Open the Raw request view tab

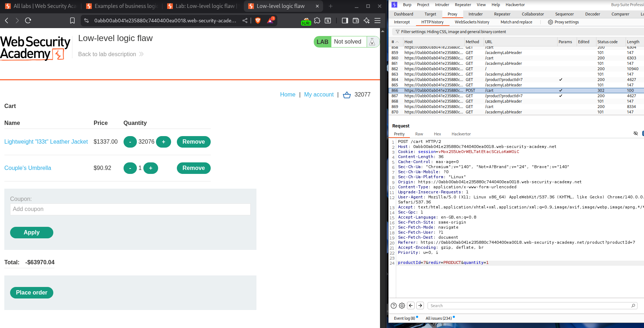tap(419, 134)
